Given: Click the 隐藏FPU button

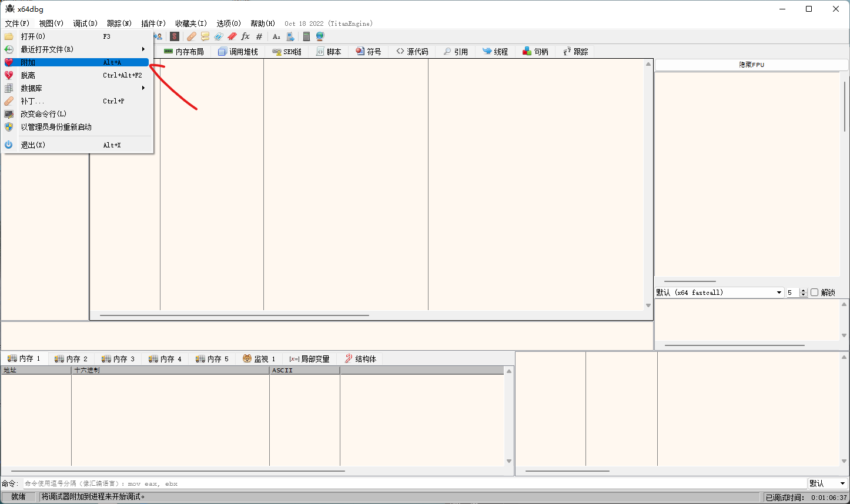Looking at the screenshot, I should (751, 65).
